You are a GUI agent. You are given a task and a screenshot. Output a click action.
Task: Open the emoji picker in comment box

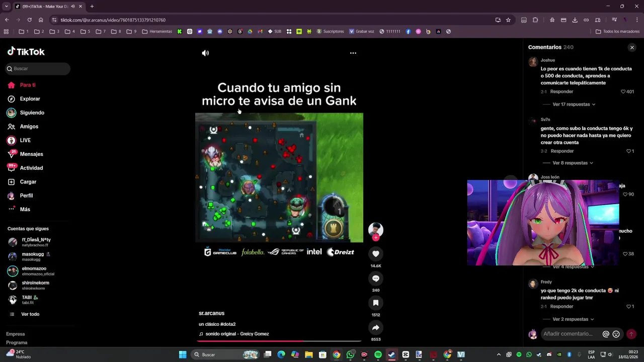click(x=616, y=334)
